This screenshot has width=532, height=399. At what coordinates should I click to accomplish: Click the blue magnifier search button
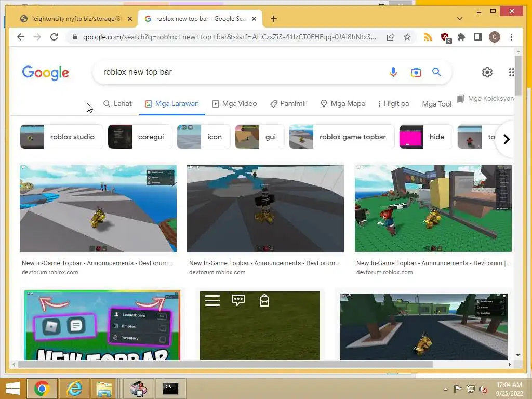point(436,72)
